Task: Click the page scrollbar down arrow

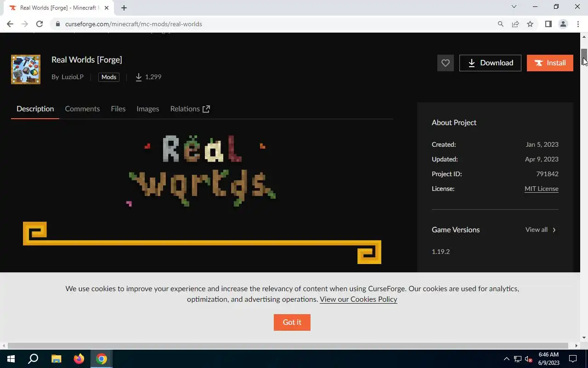Action: click(584, 338)
